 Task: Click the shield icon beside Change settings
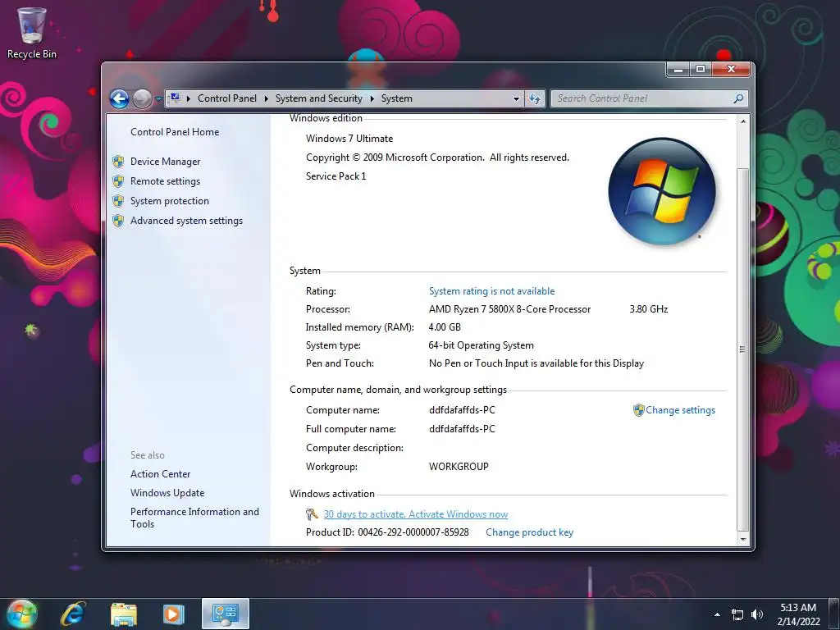[x=638, y=410]
